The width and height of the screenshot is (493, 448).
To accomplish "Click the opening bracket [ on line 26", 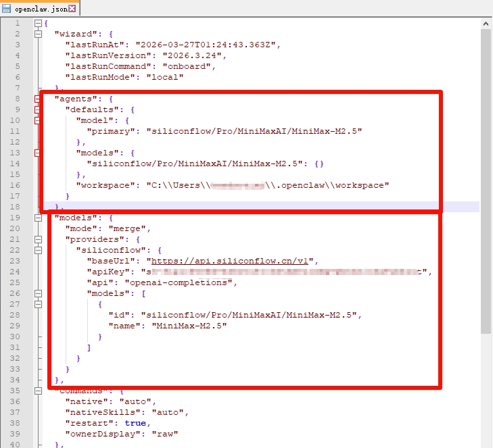I will click(x=143, y=293).
